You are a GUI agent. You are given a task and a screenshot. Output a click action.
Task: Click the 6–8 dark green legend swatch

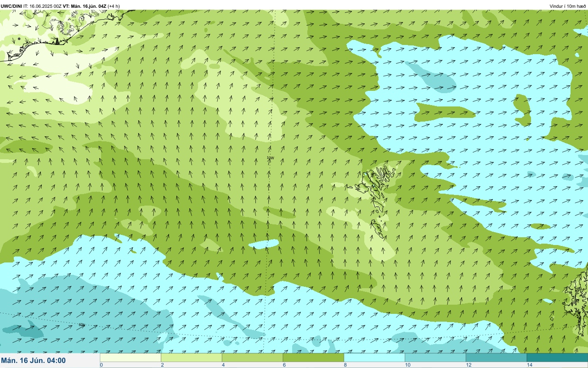313,357
